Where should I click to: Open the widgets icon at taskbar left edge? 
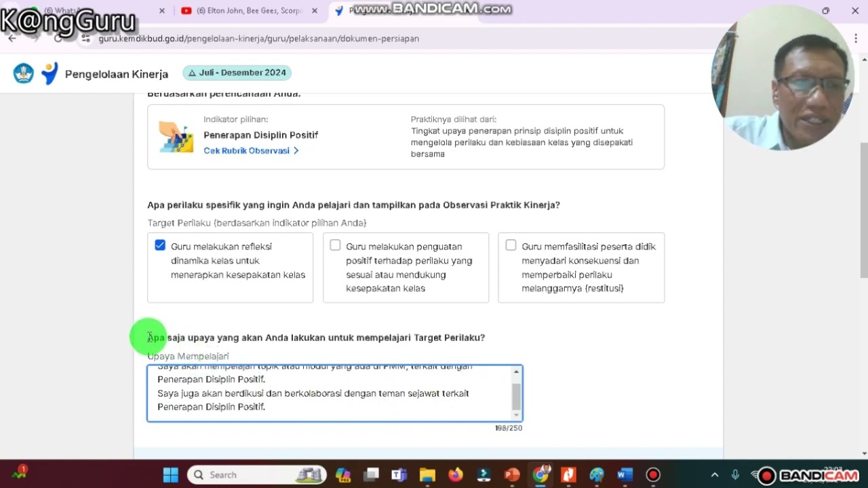(x=19, y=473)
